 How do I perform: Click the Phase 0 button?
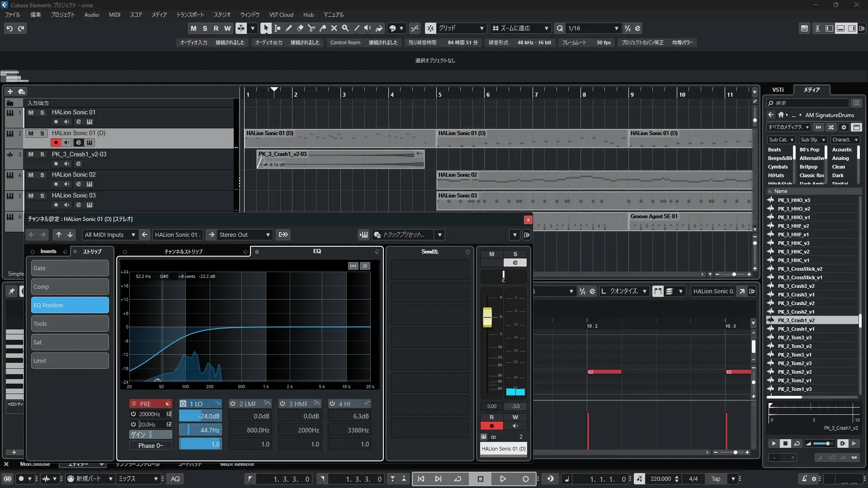pyautogui.click(x=151, y=446)
